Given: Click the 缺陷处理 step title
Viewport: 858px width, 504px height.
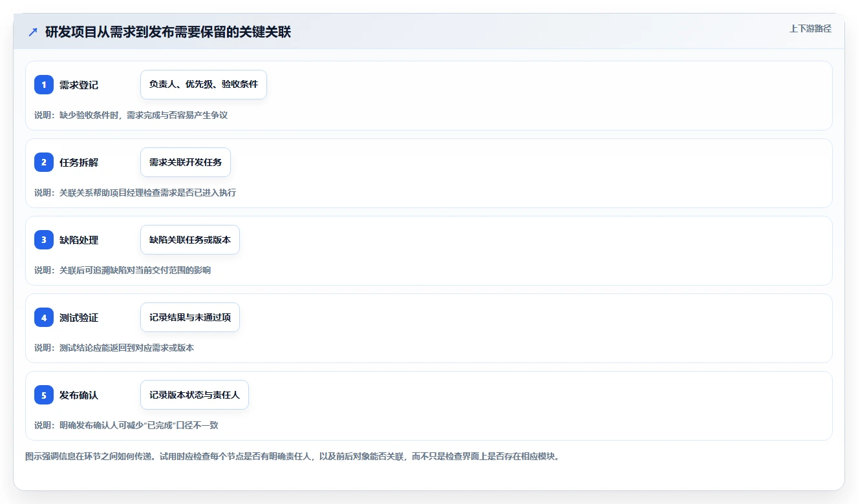Looking at the screenshot, I should coord(79,240).
